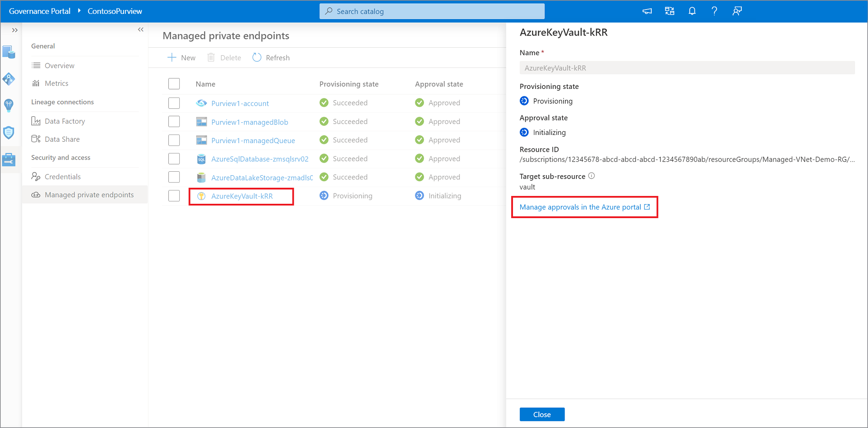
Task: Focus the Search catalog field
Action: pos(432,11)
